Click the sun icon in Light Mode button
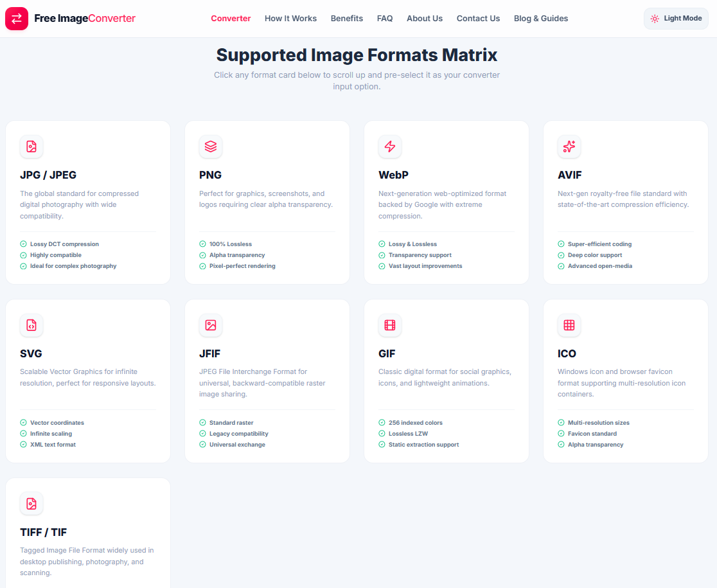 pos(655,19)
